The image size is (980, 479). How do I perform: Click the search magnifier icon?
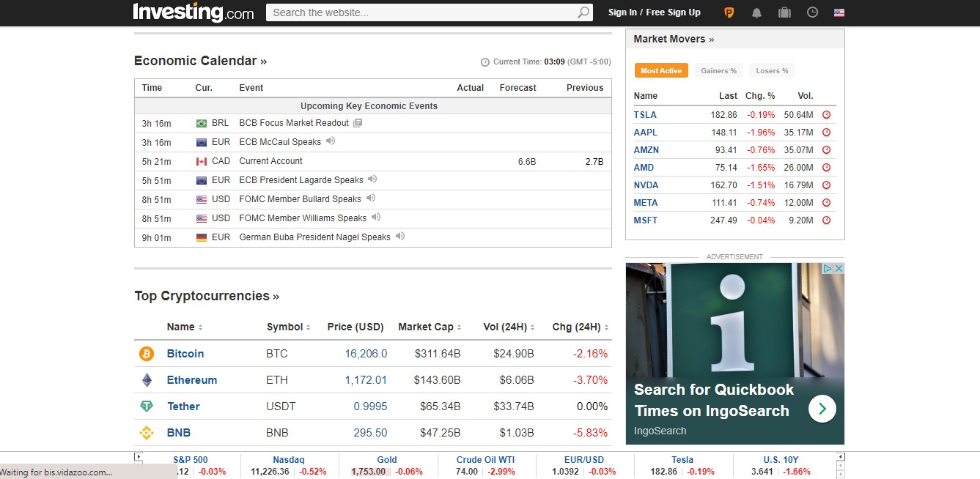584,12
